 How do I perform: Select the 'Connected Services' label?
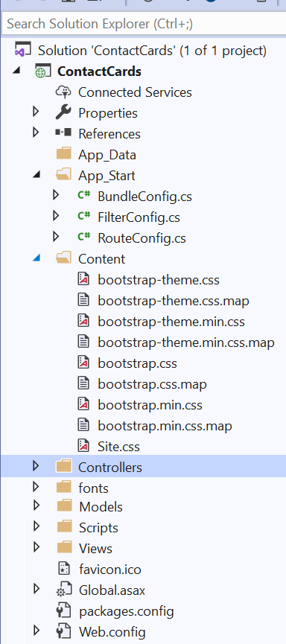click(136, 92)
